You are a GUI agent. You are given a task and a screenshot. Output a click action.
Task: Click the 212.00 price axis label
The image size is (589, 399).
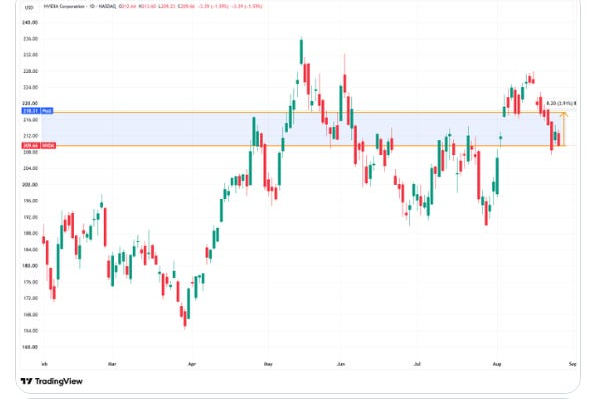(x=30, y=136)
